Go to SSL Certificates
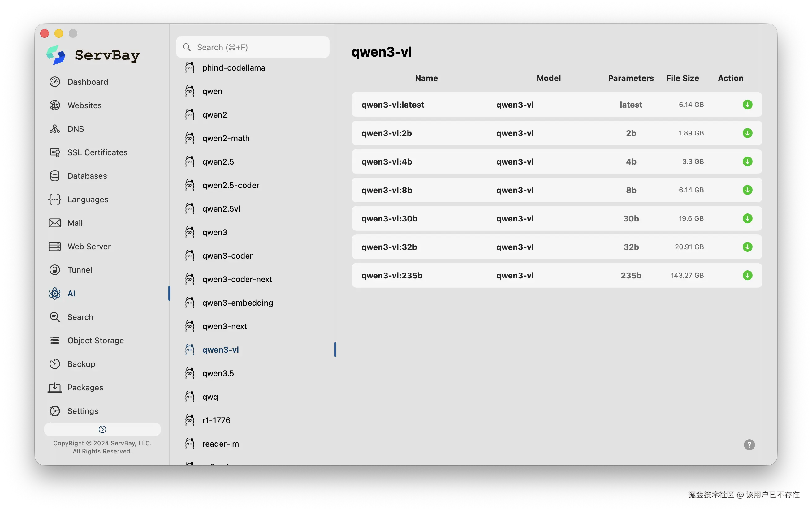Viewport: 812px width, 511px height. [97, 152]
